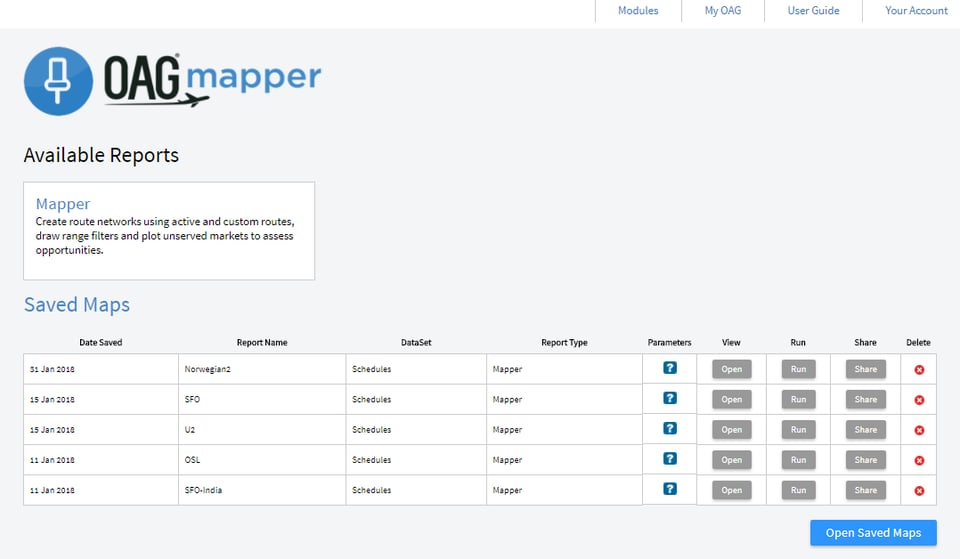960x559 pixels.
Task: Share the U2 map
Action: click(866, 430)
